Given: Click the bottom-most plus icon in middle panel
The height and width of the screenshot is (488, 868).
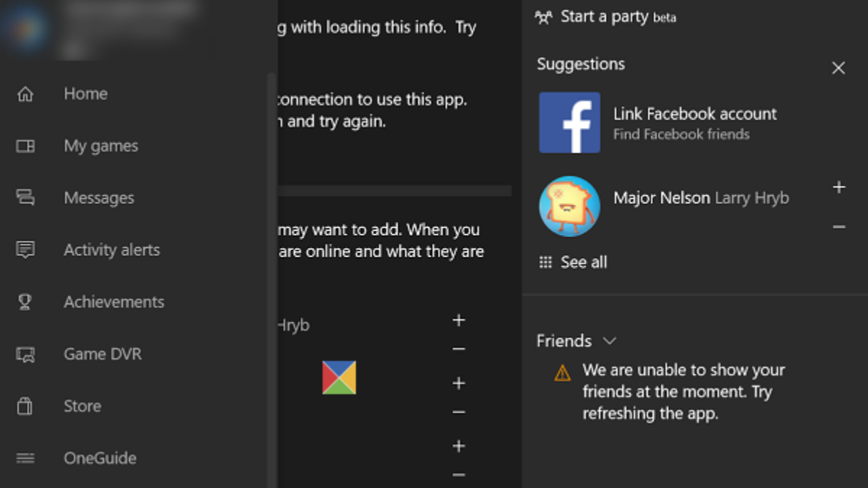Looking at the screenshot, I should click(459, 446).
